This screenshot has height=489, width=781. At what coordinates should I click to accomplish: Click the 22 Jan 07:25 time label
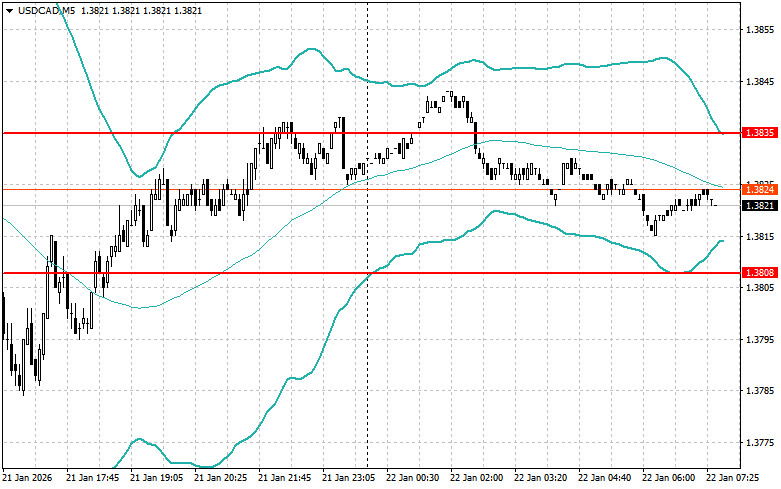coord(733,478)
